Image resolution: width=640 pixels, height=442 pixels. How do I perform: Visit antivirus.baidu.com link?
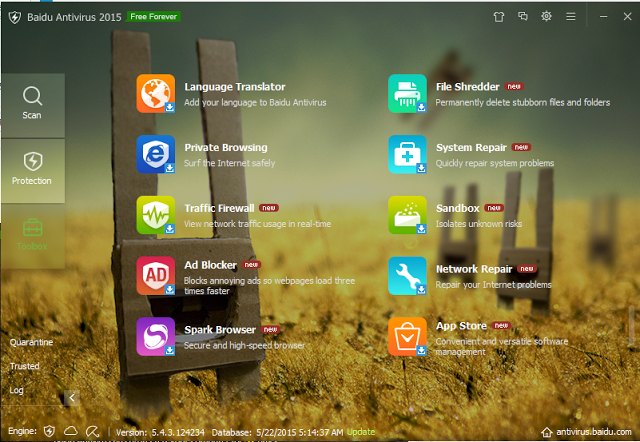[x=594, y=432]
